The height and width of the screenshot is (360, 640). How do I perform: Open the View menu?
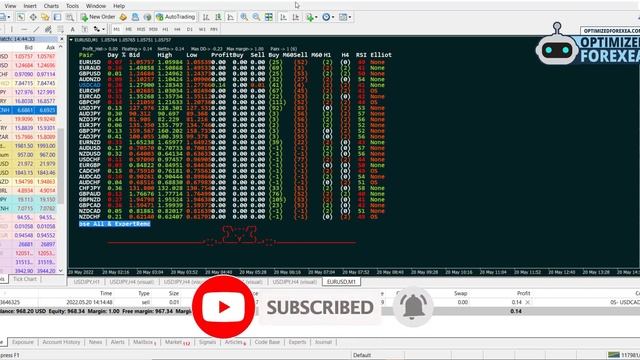tap(10, 6)
